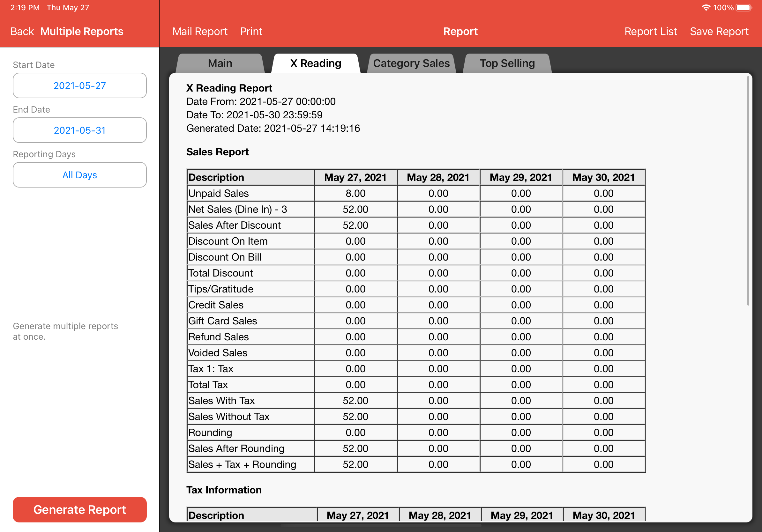Open Reporting Days All Days selector
Image resolution: width=762 pixels, height=532 pixels.
[x=80, y=175]
